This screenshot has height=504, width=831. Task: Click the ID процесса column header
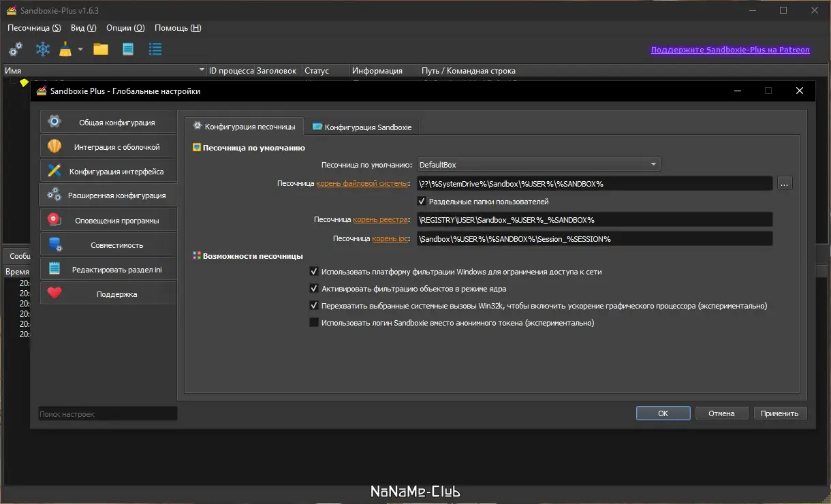coord(232,71)
